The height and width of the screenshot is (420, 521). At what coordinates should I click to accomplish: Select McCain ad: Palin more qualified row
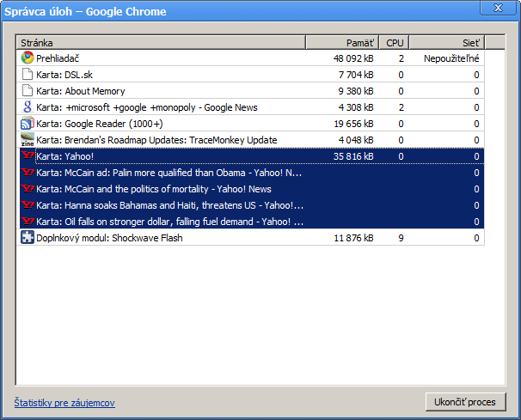coord(252,173)
